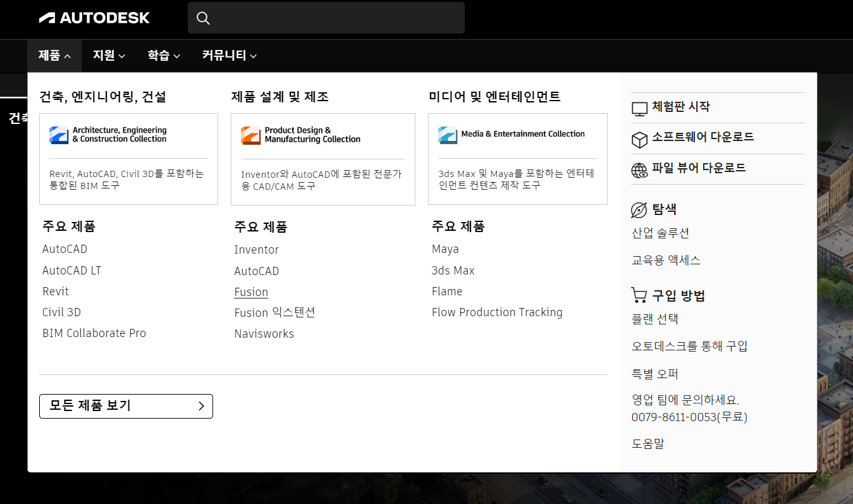
Task: Collapse the 제품 menu
Action: pyautogui.click(x=54, y=56)
